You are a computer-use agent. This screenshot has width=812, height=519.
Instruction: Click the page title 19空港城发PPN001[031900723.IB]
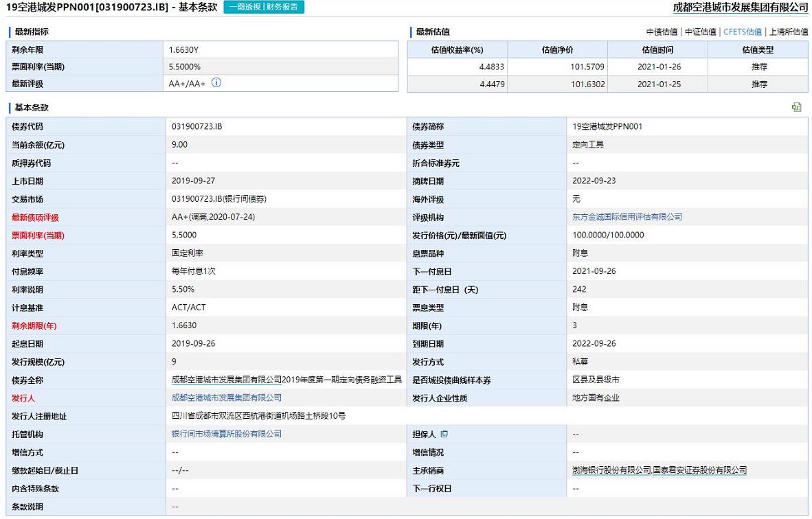coord(87,8)
